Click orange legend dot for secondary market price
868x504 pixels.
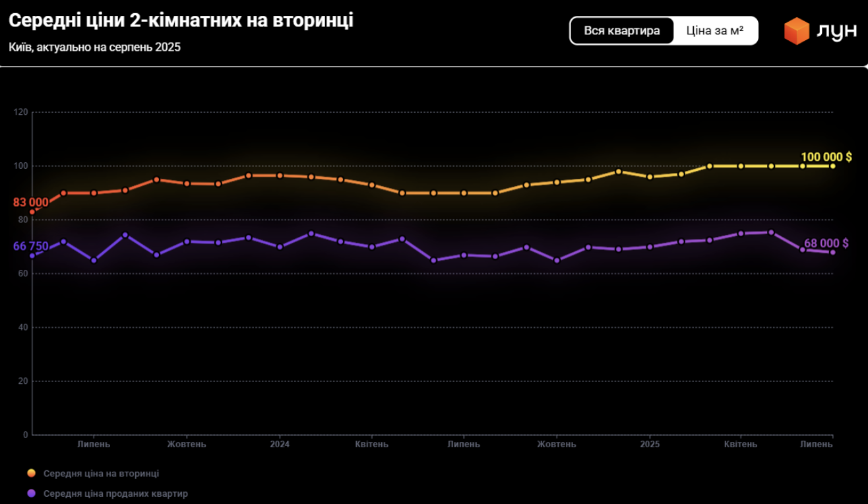pos(31,474)
